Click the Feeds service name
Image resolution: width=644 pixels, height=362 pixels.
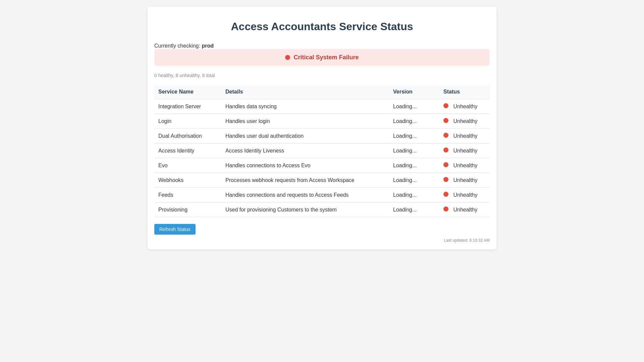(166, 195)
